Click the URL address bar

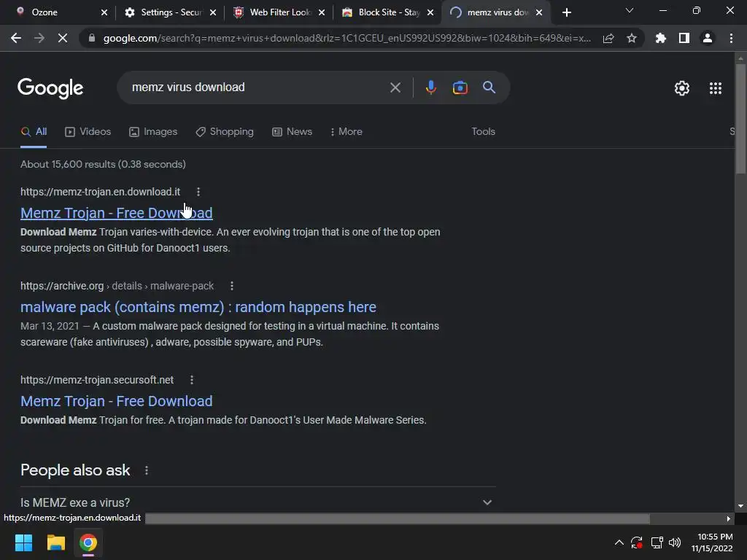347,39
